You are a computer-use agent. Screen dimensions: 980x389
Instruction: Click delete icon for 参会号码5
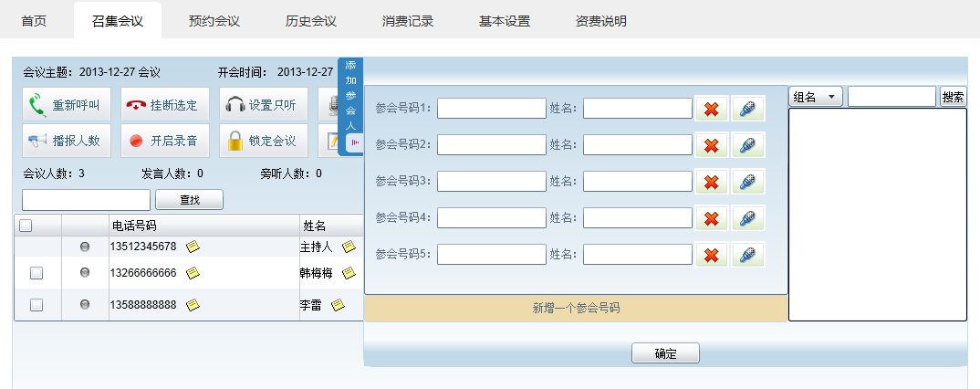tap(711, 255)
